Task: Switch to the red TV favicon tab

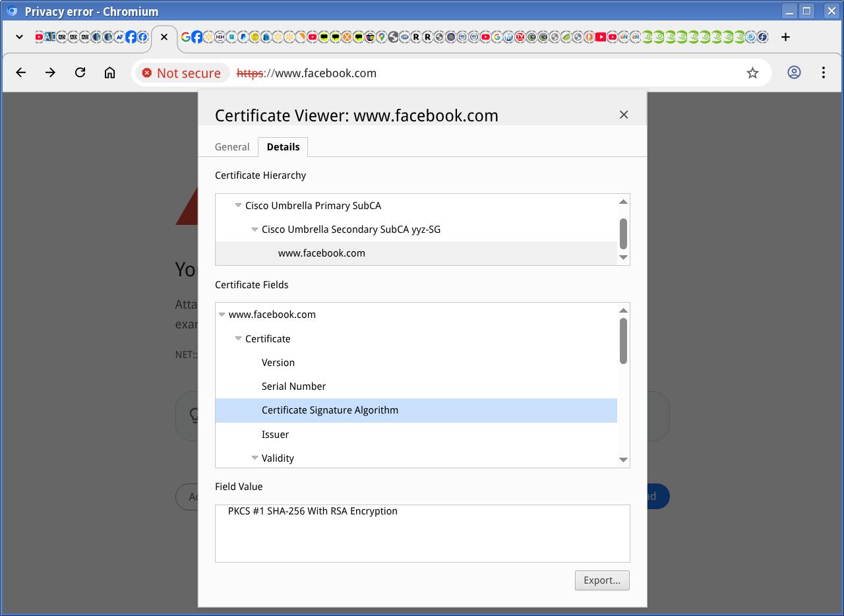Action: coord(520,37)
